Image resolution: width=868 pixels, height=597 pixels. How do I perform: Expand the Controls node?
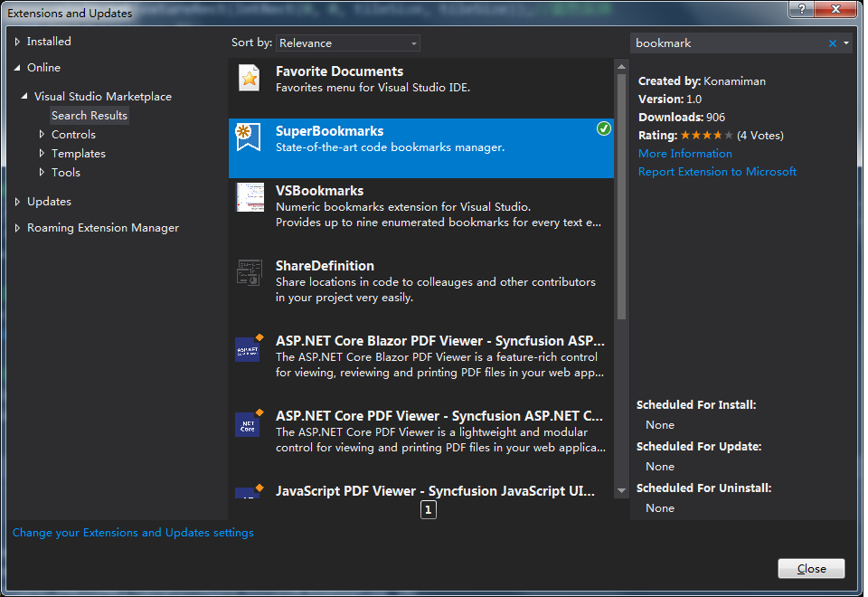[x=42, y=135]
